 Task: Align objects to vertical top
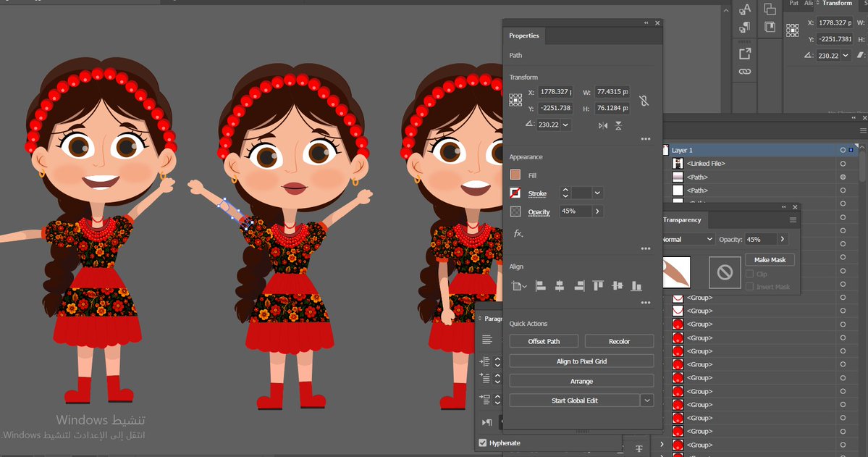(598, 286)
